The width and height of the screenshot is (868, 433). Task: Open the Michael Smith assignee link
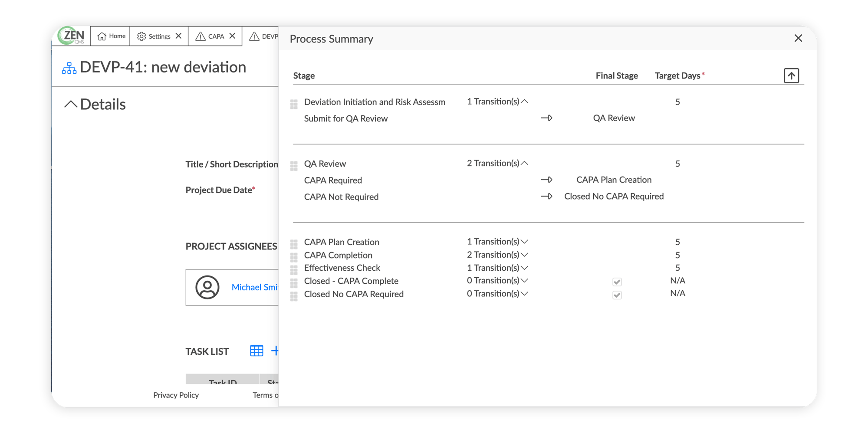255,287
